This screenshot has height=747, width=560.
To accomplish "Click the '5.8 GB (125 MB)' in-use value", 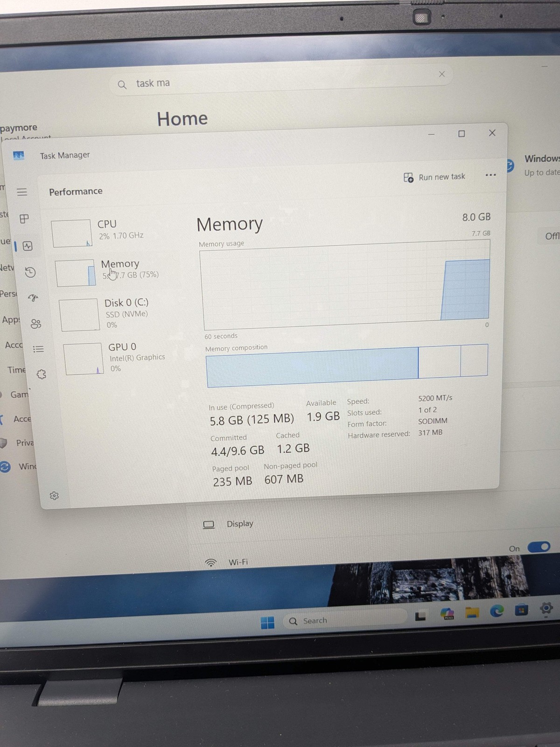I will click(252, 420).
